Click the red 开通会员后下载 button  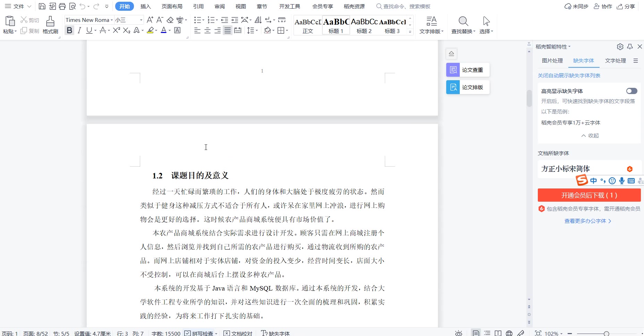pos(589,195)
